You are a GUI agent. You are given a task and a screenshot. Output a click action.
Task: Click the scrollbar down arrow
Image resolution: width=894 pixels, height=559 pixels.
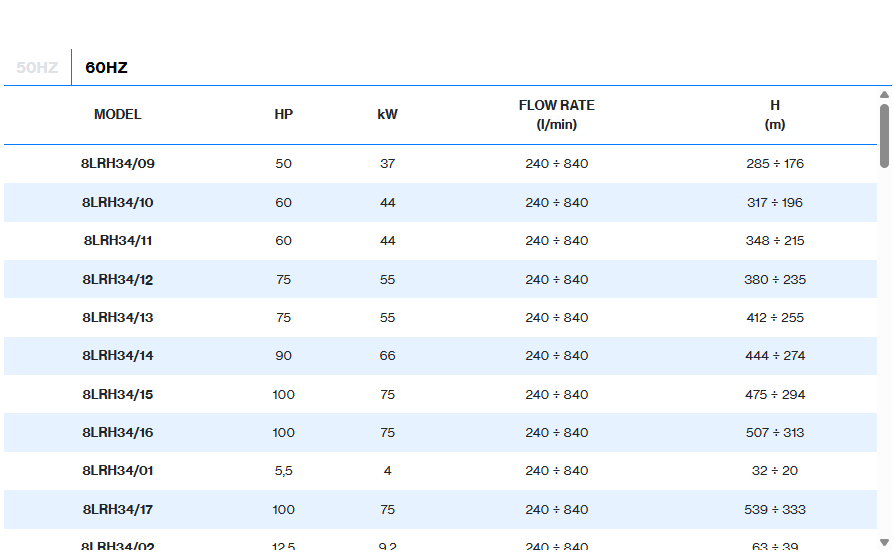coord(884,542)
